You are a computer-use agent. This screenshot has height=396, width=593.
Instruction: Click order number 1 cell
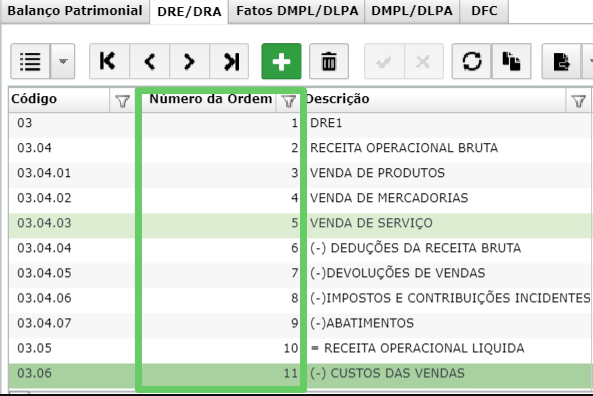tap(221, 123)
